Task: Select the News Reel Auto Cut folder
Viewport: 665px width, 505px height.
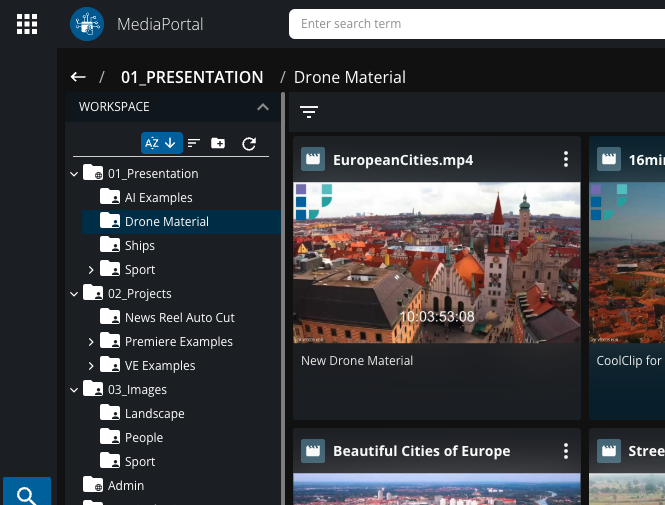Action: 179,318
